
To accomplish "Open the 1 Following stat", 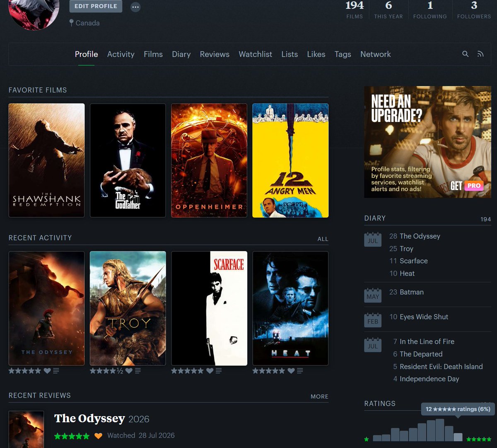I will tap(430, 10).
